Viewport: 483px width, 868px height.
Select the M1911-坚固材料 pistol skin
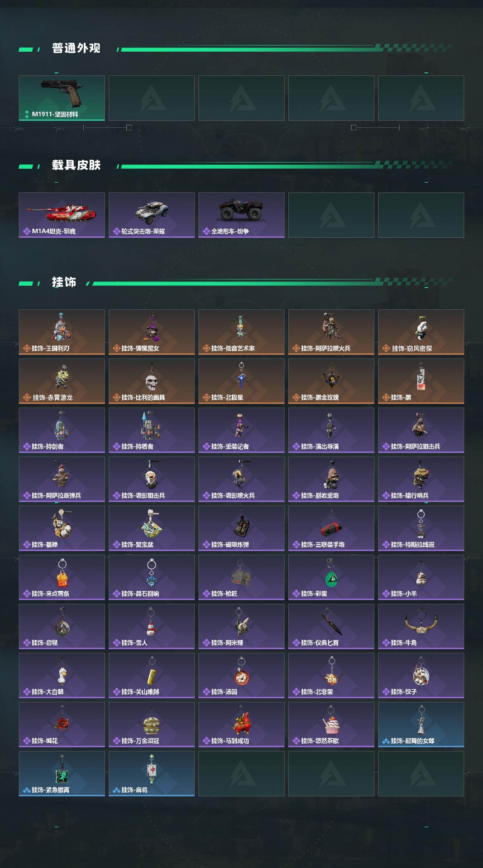[62, 98]
